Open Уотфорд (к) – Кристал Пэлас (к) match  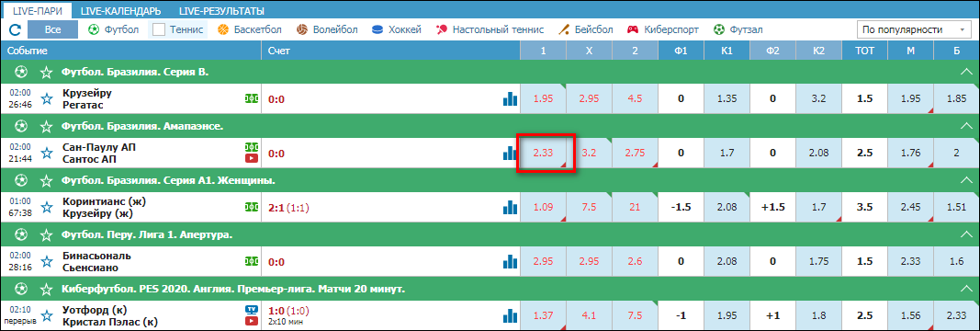[x=110, y=315]
